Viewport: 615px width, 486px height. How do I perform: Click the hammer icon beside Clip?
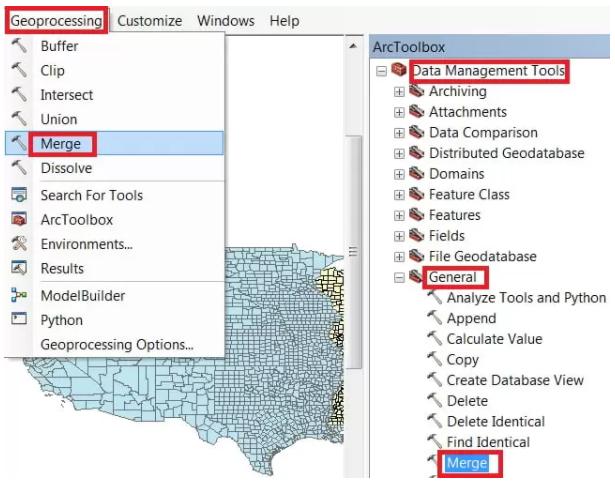(x=19, y=70)
